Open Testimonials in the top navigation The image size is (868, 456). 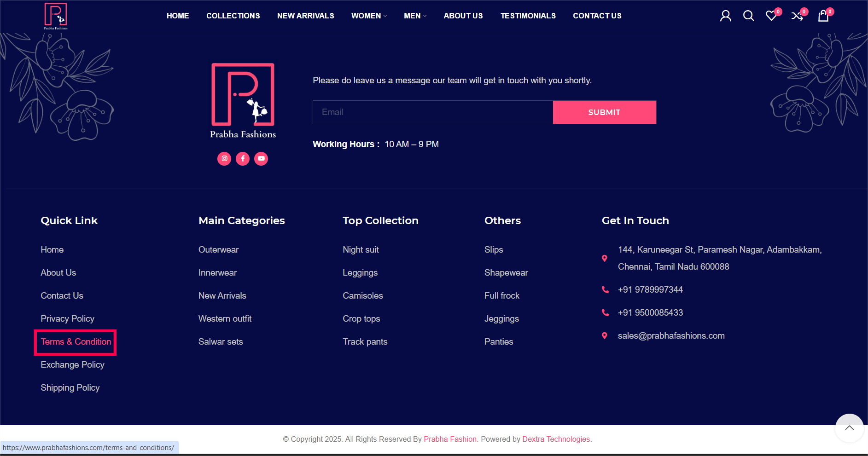coord(528,16)
